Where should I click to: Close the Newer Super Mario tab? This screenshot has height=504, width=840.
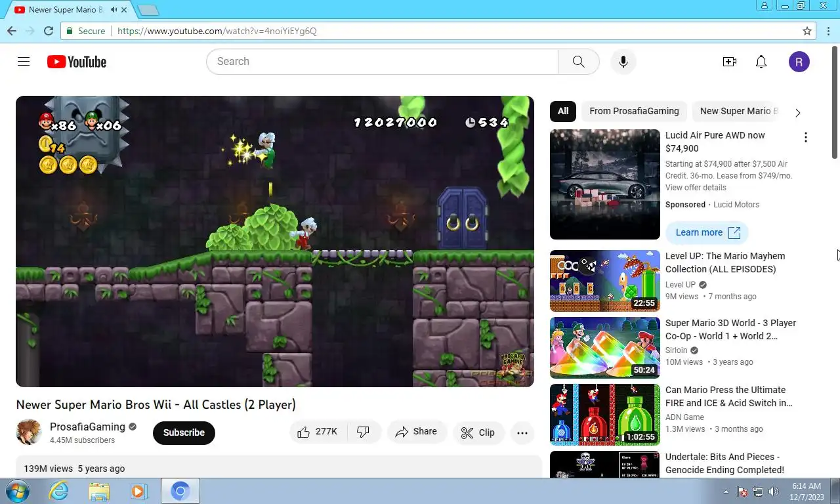pyautogui.click(x=125, y=10)
